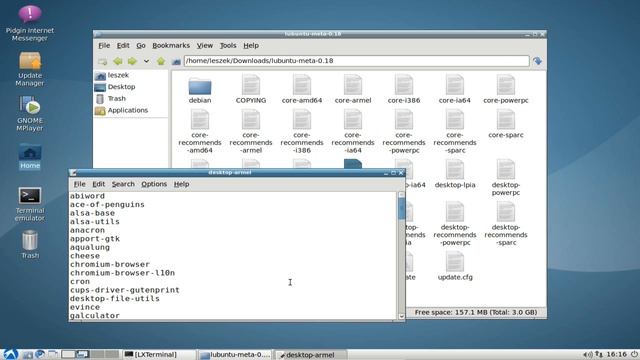This screenshot has width=640, height=360.
Task: Click the power button in panel corner
Action: 634,354
